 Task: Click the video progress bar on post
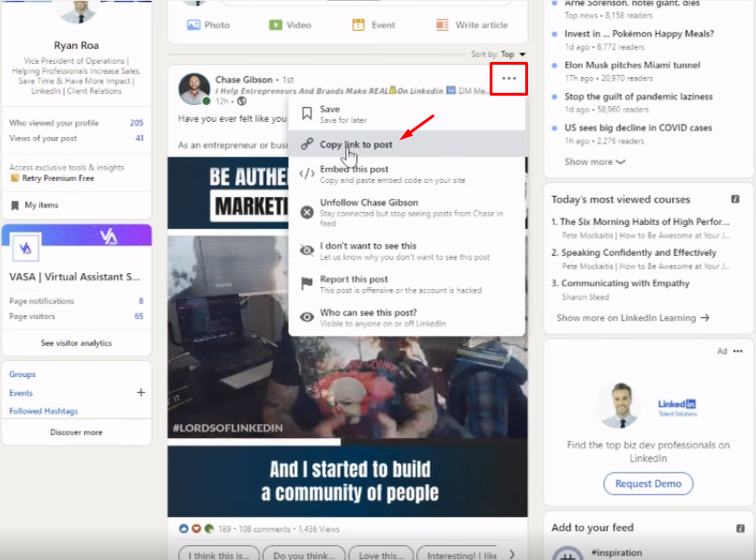click(x=347, y=442)
